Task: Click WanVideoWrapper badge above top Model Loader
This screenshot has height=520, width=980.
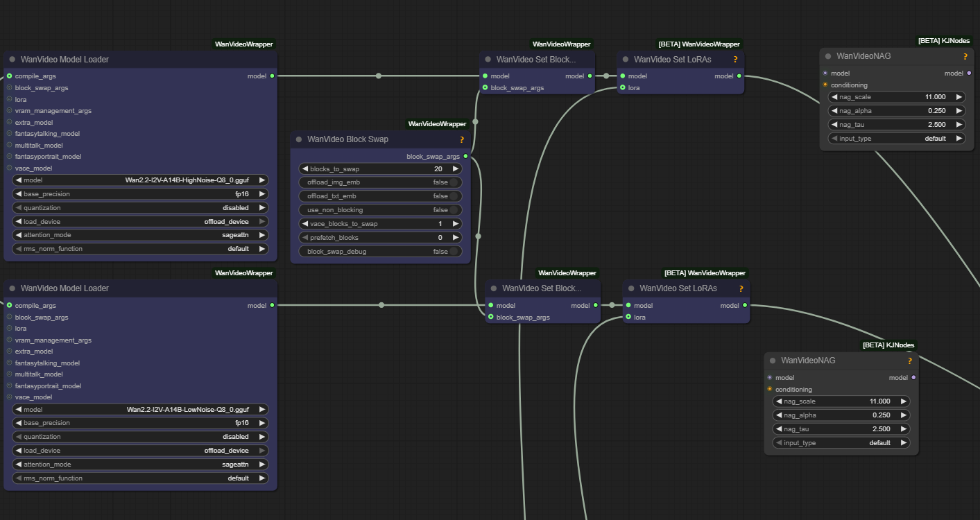Action: coord(244,44)
